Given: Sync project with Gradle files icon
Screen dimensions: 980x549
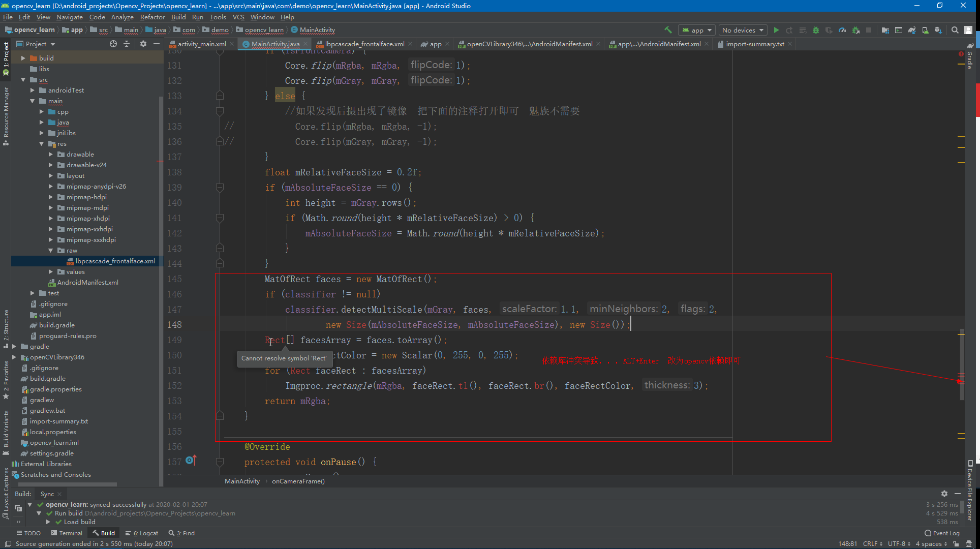Looking at the screenshot, I should coord(912,30).
